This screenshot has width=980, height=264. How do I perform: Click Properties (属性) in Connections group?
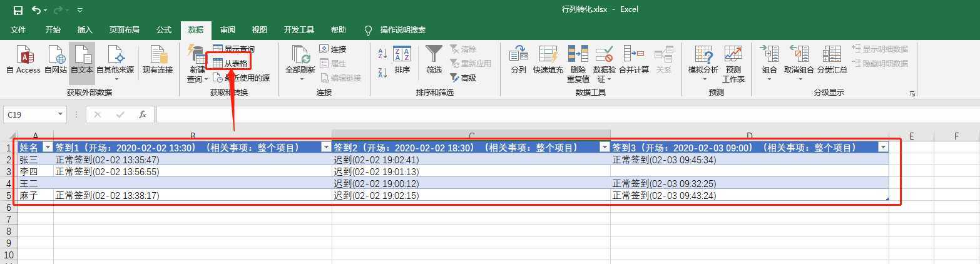333,63
